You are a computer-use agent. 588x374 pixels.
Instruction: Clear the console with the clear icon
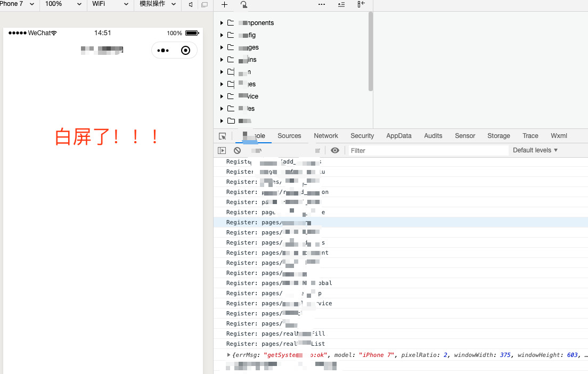237,151
